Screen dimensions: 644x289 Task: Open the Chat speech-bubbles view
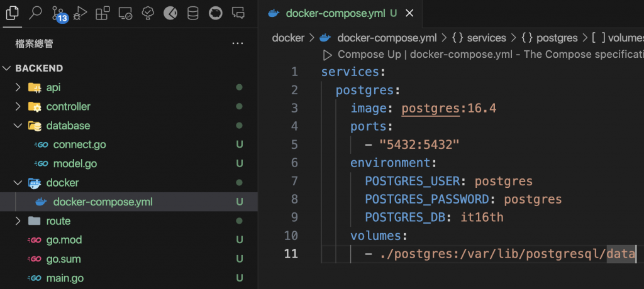tap(238, 13)
